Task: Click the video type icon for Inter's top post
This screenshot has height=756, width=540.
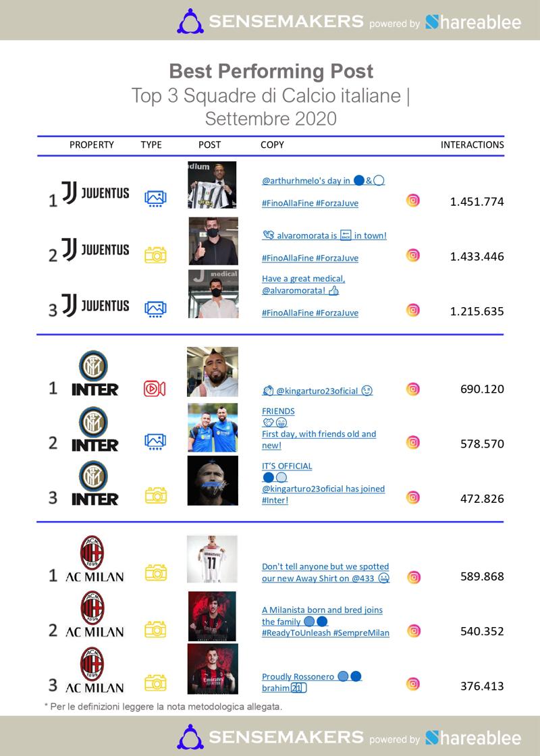Action: tap(155, 389)
